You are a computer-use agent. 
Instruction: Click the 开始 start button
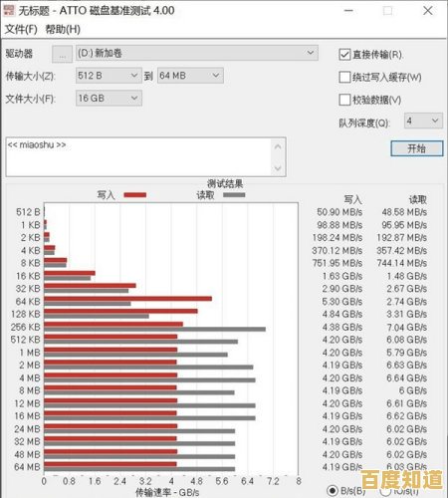(416, 148)
